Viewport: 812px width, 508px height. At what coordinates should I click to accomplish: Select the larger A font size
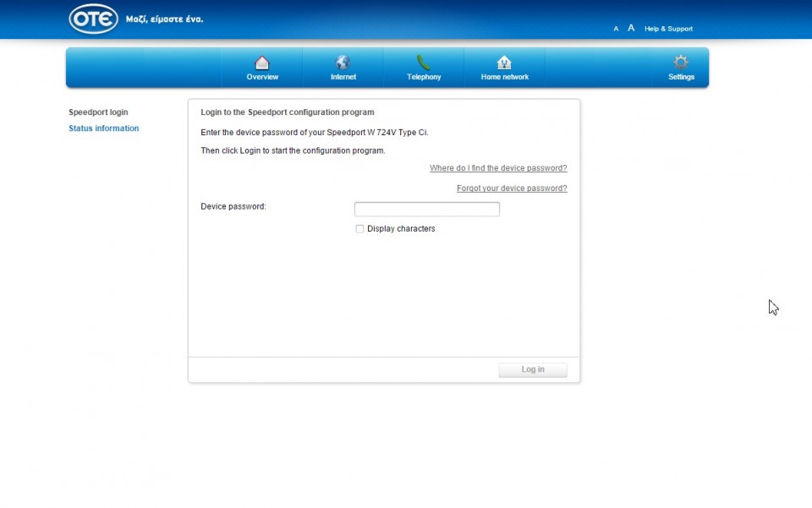coord(631,28)
